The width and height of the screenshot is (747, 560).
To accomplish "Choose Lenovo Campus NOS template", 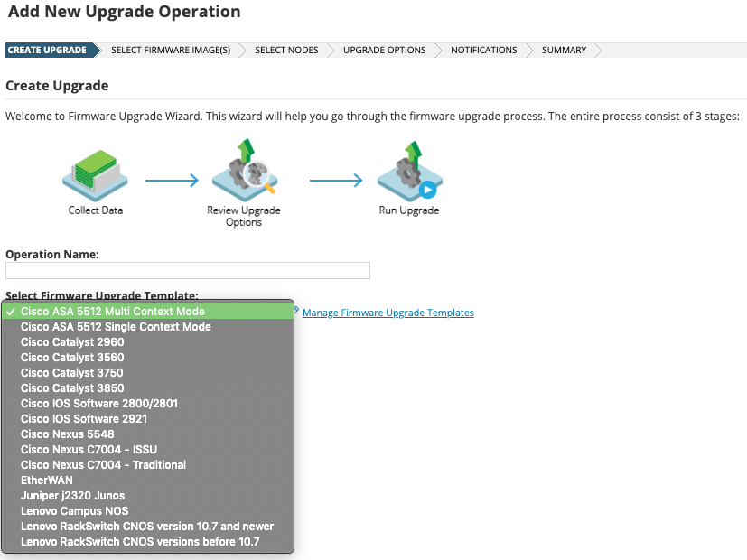I will [148, 511].
